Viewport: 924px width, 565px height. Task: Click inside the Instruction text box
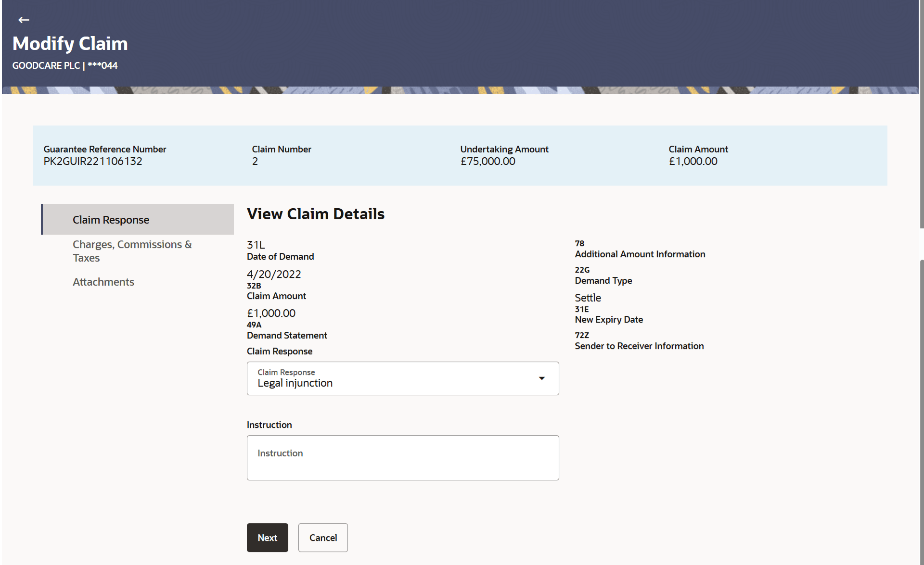click(x=402, y=457)
